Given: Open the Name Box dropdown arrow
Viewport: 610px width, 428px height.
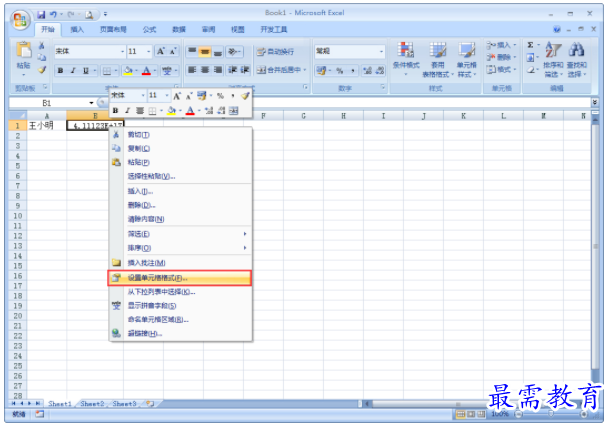Looking at the screenshot, I should [91, 103].
